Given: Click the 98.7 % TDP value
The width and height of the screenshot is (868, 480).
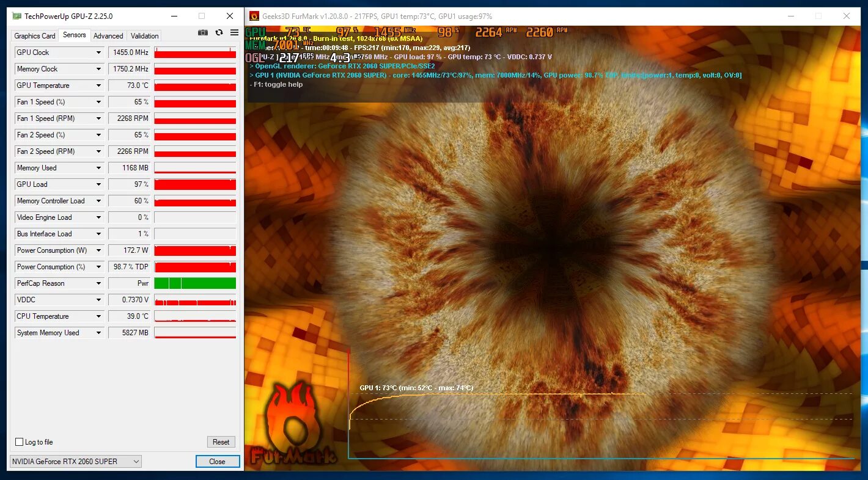Looking at the screenshot, I should (130, 267).
